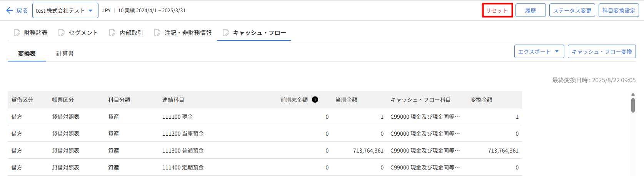Click the back arrow icon

pos(10,10)
